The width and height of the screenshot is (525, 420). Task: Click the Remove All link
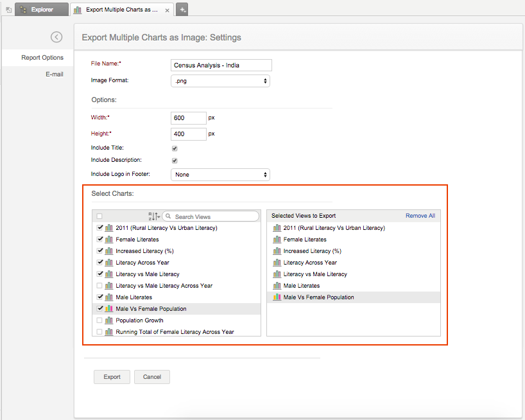point(420,216)
